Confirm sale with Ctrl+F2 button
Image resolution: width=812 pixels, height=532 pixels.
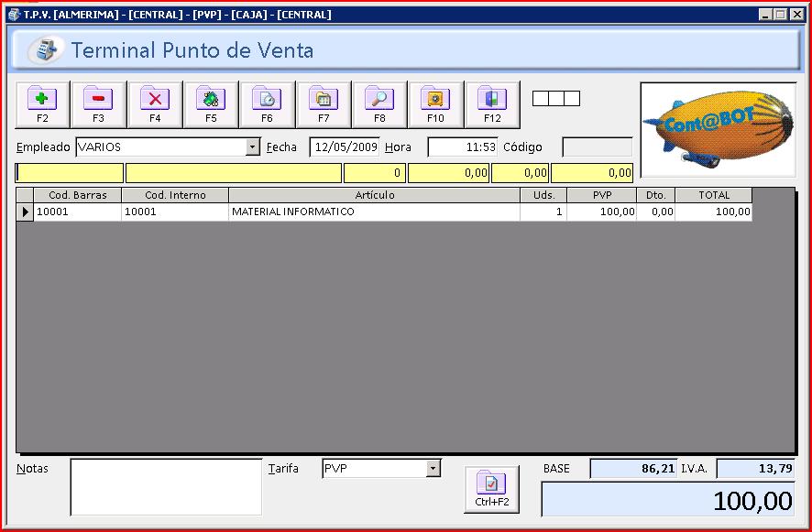491,490
